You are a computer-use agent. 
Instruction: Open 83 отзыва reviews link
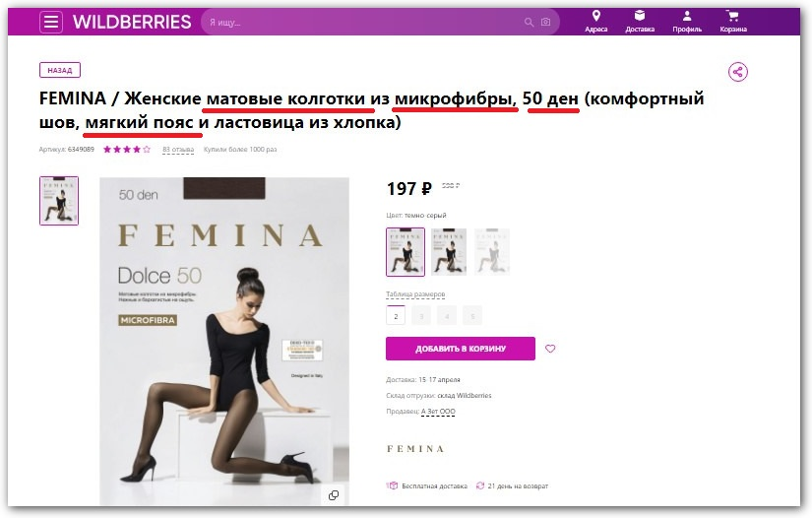pos(178,149)
